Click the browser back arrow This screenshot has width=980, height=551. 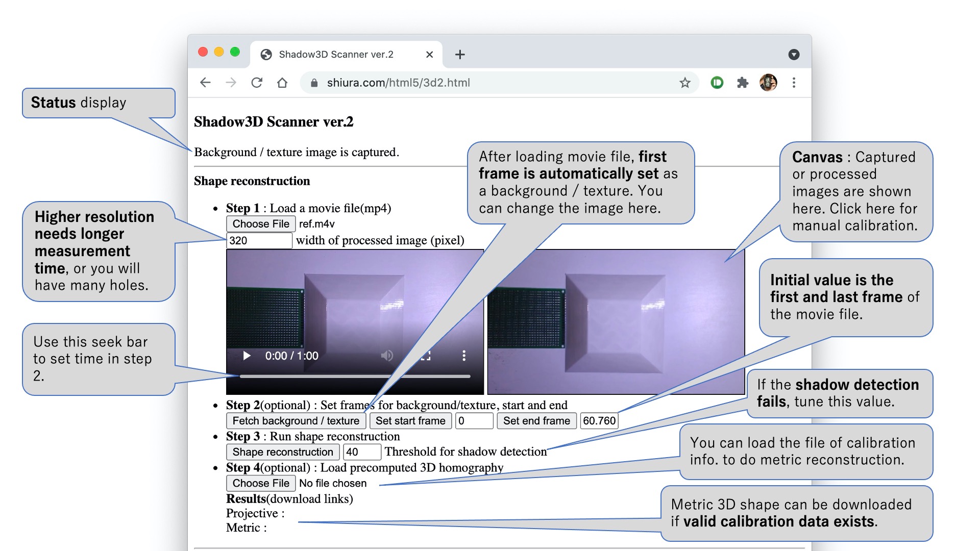click(205, 83)
